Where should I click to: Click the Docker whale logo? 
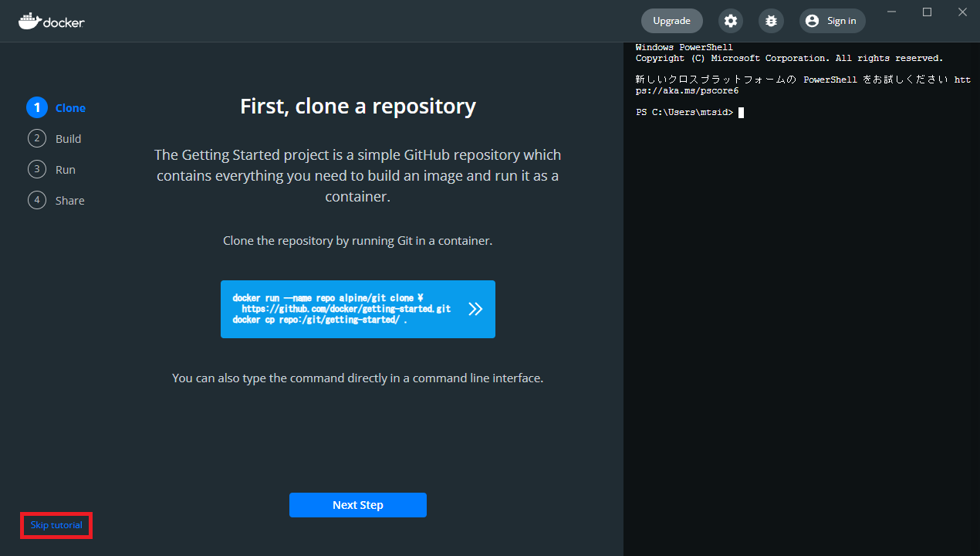point(51,21)
